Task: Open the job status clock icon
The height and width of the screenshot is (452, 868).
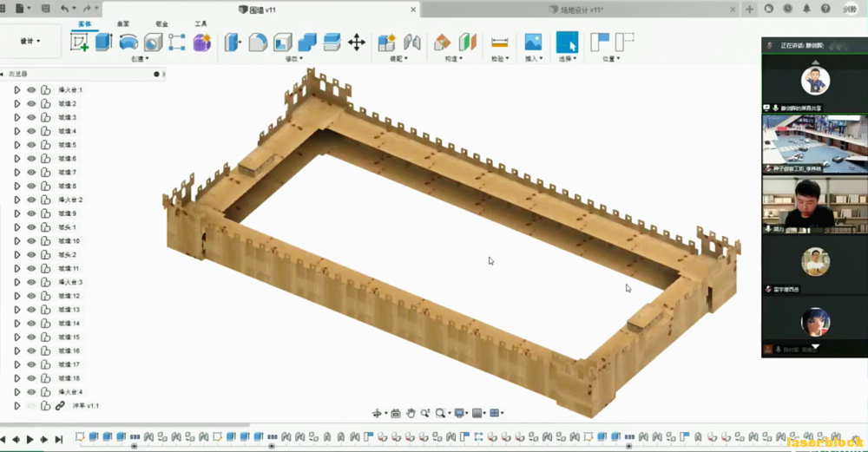Action: point(788,9)
